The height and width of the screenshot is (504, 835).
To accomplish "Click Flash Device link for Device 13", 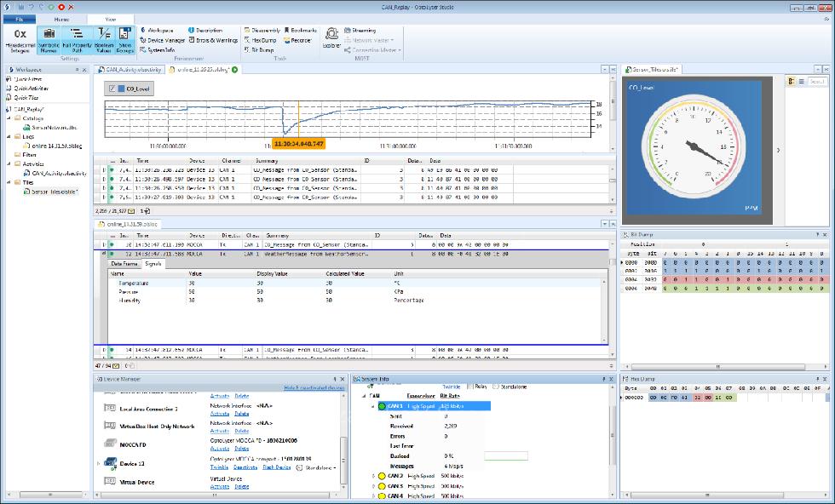I will point(277,467).
